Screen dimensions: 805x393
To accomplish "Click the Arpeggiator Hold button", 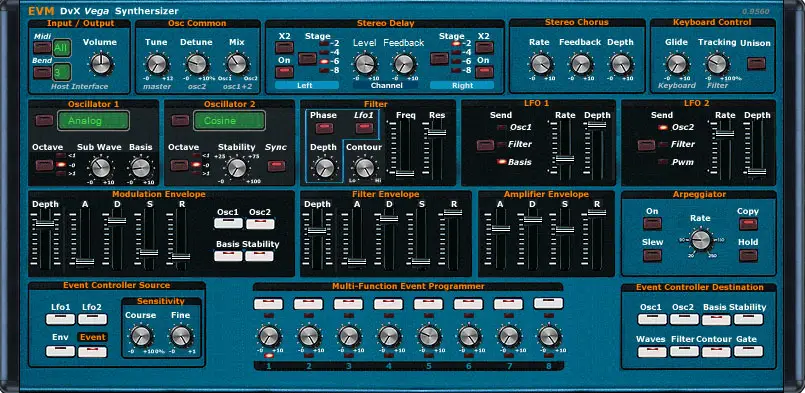I will coord(748,255).
